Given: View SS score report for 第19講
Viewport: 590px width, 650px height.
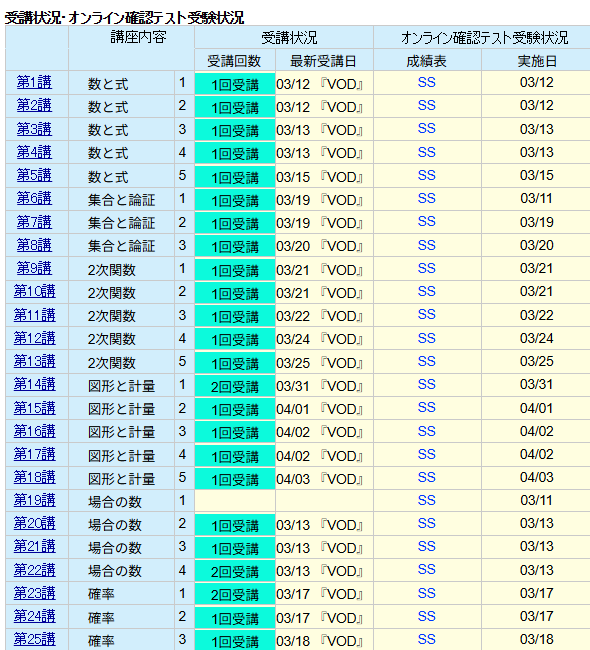Looking at the screenshot, I should click(427, 500).
